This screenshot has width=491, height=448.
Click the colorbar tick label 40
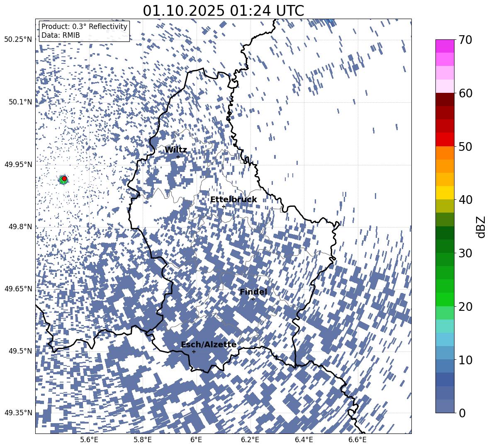[465, 200]
